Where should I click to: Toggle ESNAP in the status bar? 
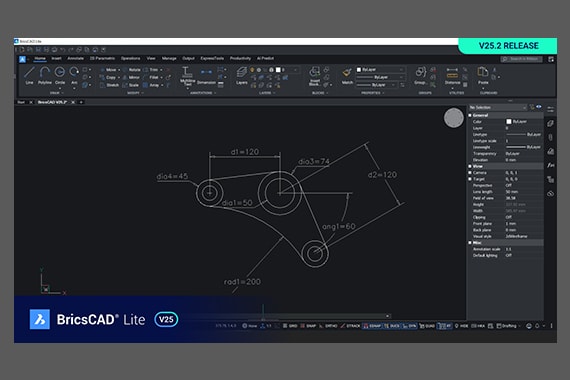(x=372, y=326)
